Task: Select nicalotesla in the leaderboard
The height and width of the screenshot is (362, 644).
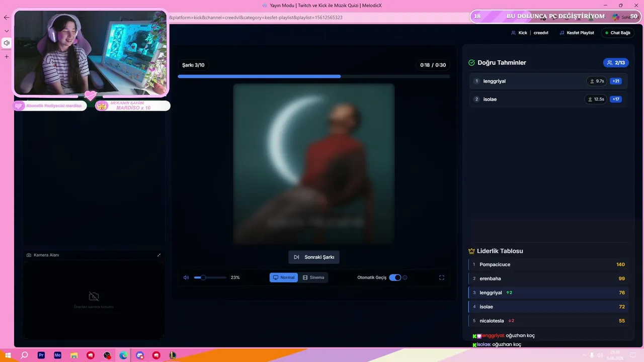Action: pos(548,321)
